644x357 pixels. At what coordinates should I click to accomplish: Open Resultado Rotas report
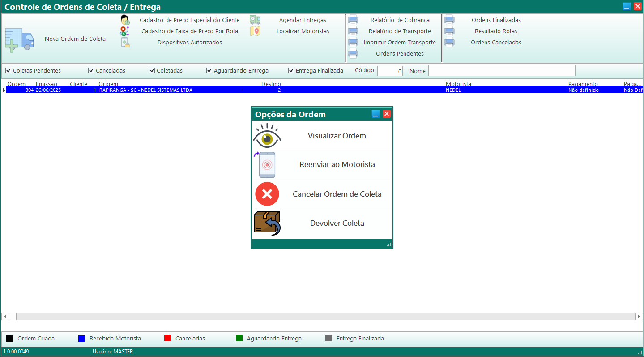click(495, 31)
